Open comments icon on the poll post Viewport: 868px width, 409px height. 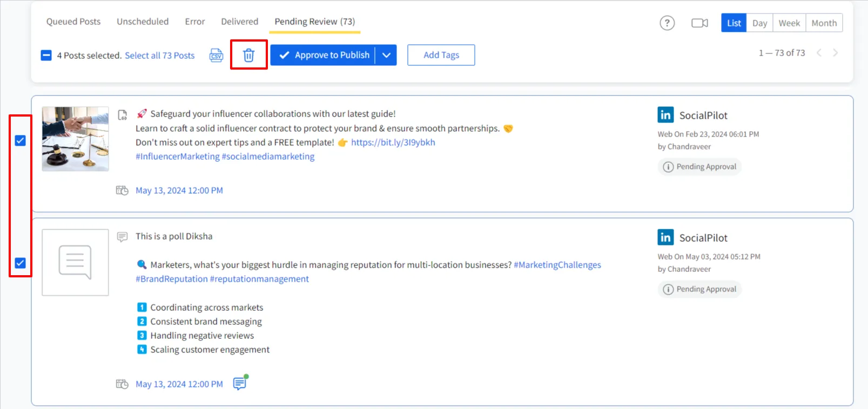pos(240,383)
